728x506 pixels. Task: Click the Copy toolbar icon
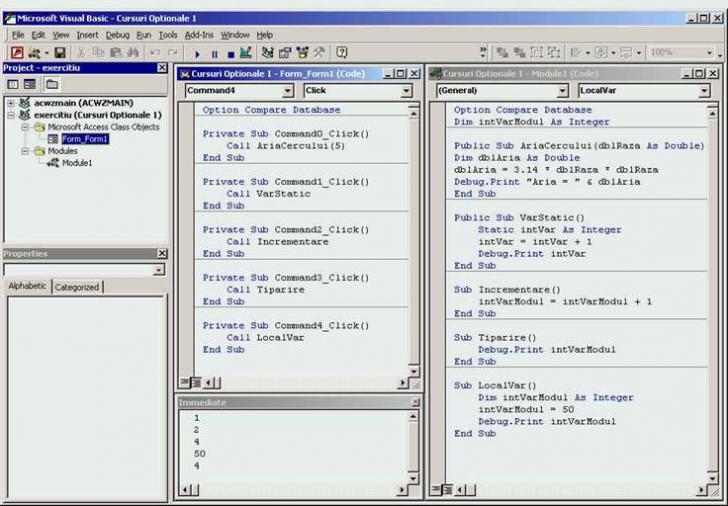[x=98, y=52]
